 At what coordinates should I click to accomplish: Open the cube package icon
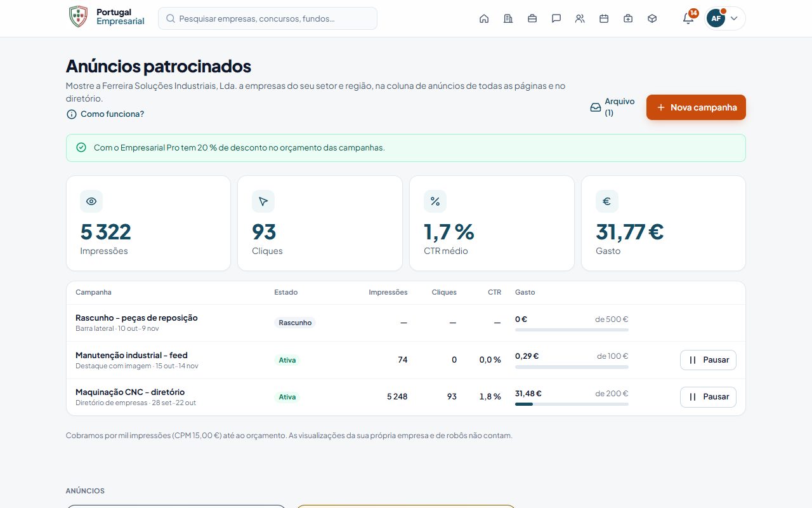[x=652, y=18]
